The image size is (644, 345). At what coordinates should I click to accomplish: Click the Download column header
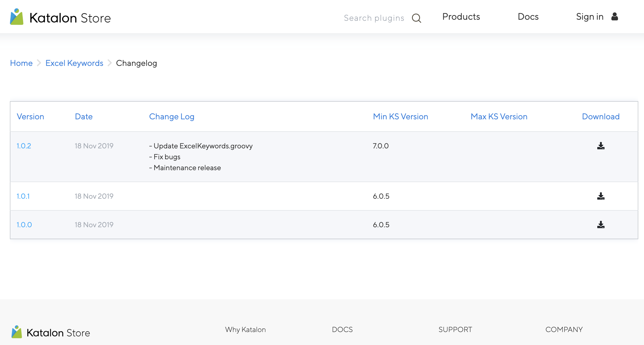click(x=601, y=116)
